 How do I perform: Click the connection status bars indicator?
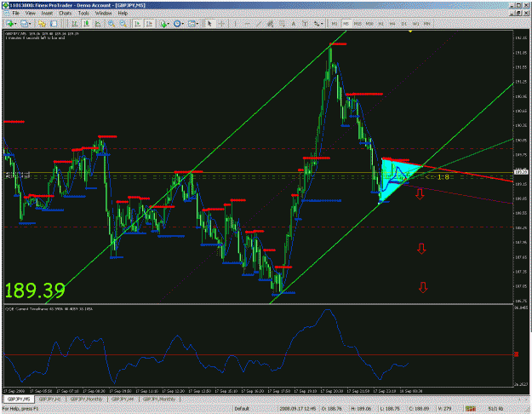[470, 409]
